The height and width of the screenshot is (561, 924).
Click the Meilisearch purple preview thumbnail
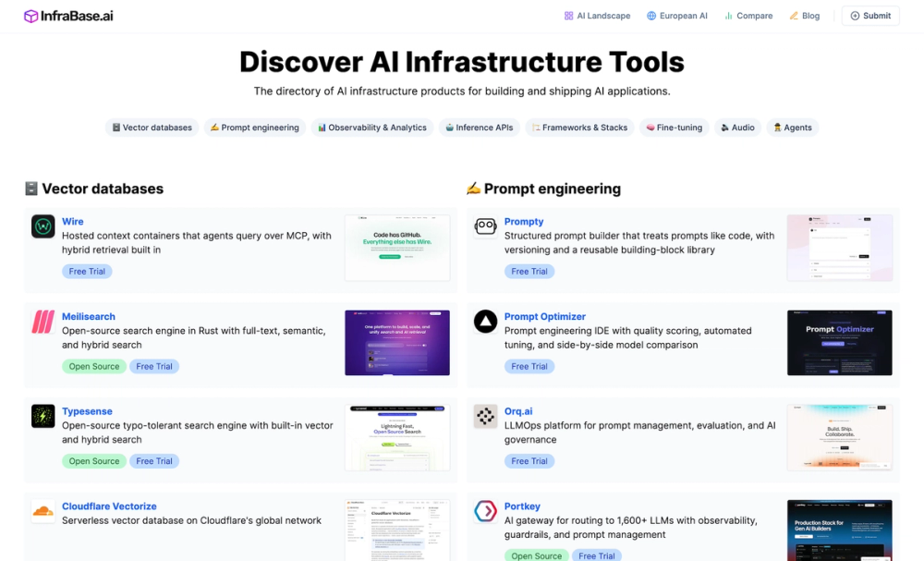point(397,342)
